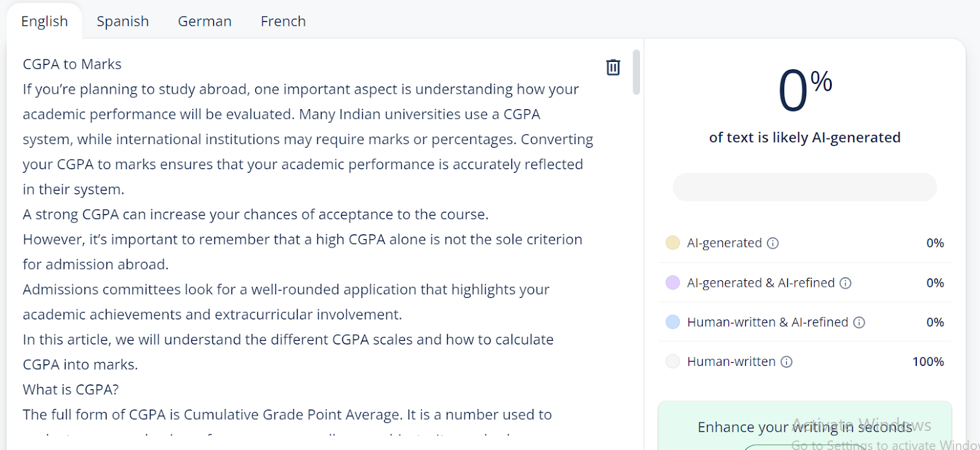Click the AI-detection progress bar

pos(803,187)
